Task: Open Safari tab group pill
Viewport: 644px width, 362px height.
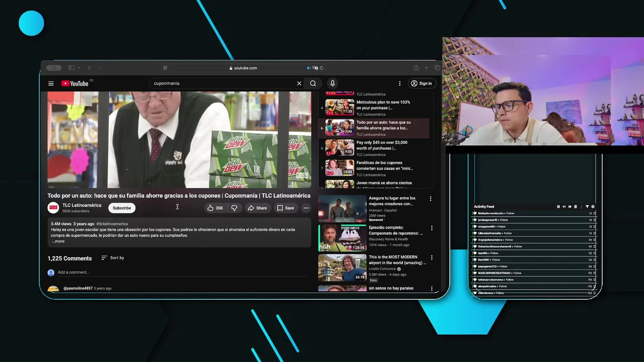Action: pos(54,68)
